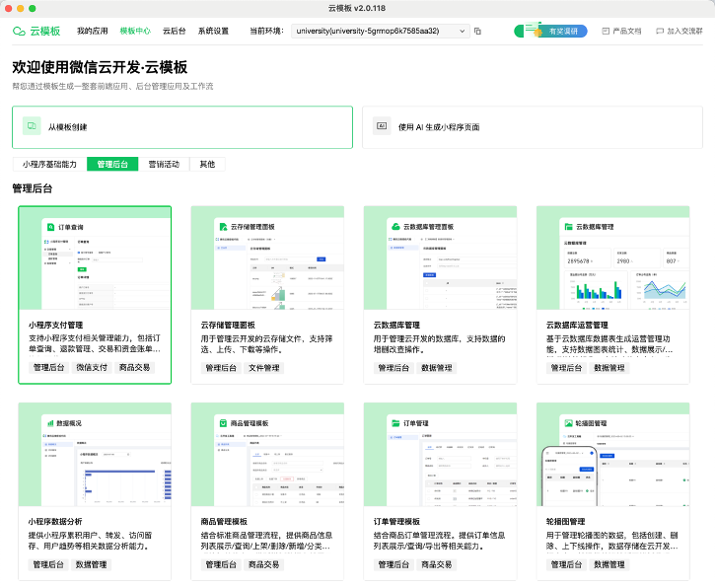
Task: Click the 小程序支付管理 card title
Action: pyautogui.click(x=55, y=325)
